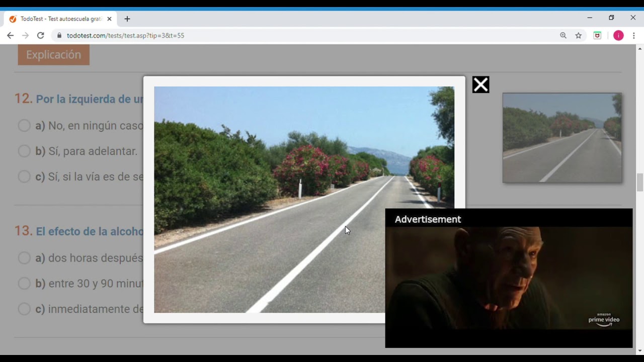The height and width of the screenshot is (362, 644).
Task: Click the Amazon Prime Video advertisement
Action: [509, 278]
